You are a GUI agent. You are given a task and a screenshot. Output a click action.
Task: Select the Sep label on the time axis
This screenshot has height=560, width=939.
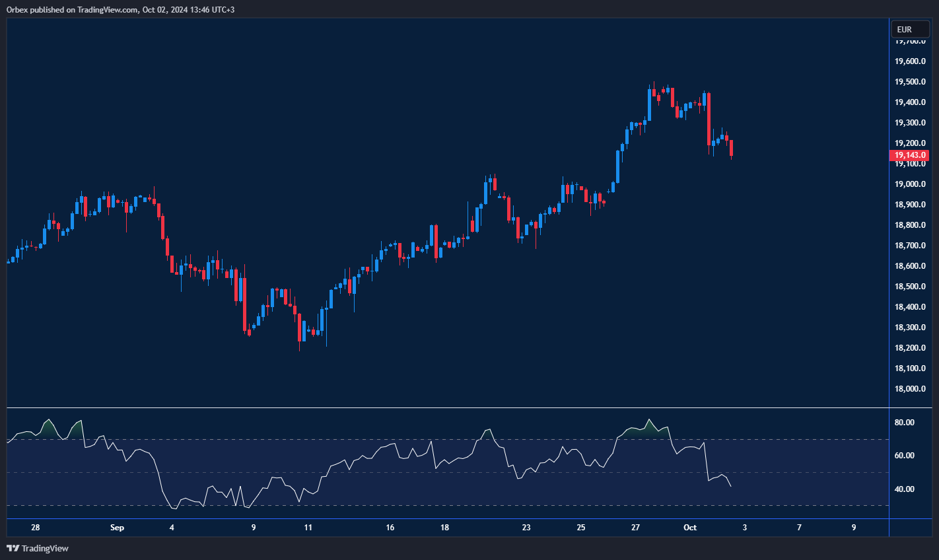[117, 527]
